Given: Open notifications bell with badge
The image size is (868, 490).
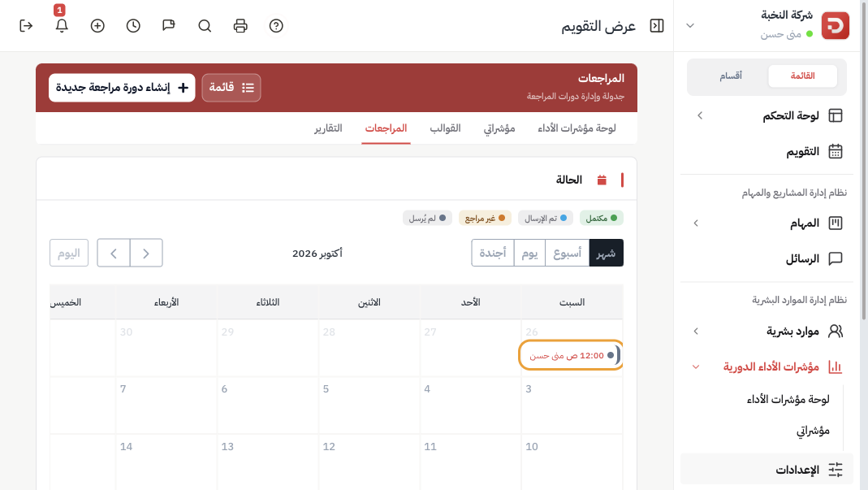Looking at the screenshot, I should [62, 24].
